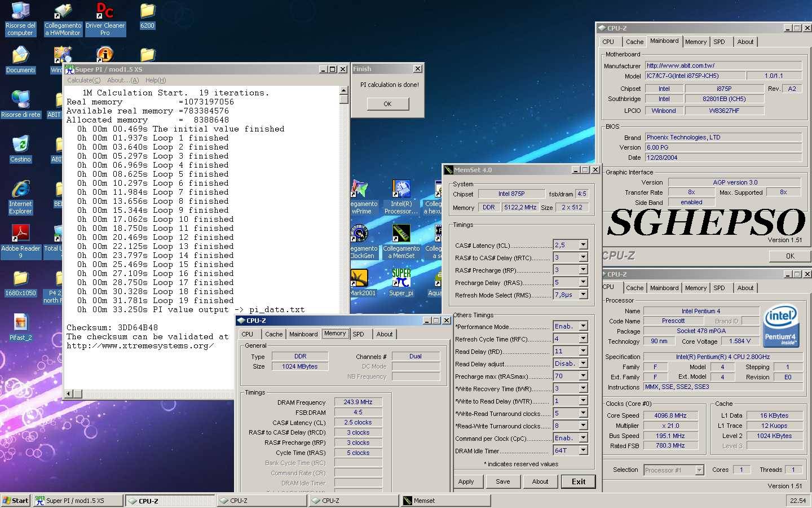
Task: Launch Driver Cleaner Pro icon
Action: (105, 19)
